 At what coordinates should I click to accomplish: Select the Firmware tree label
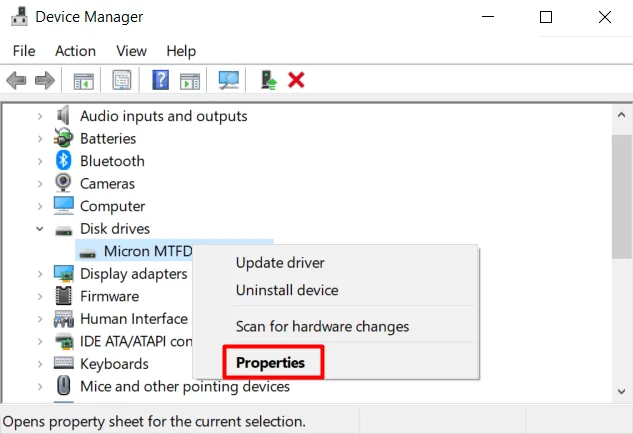point(109,296)
